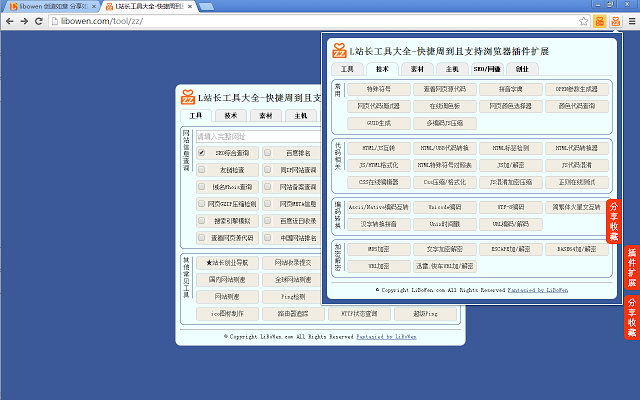Click red 分享收藏 tab at page edge
The height and width of the screenshot is (400, 640).
(632, 318)
